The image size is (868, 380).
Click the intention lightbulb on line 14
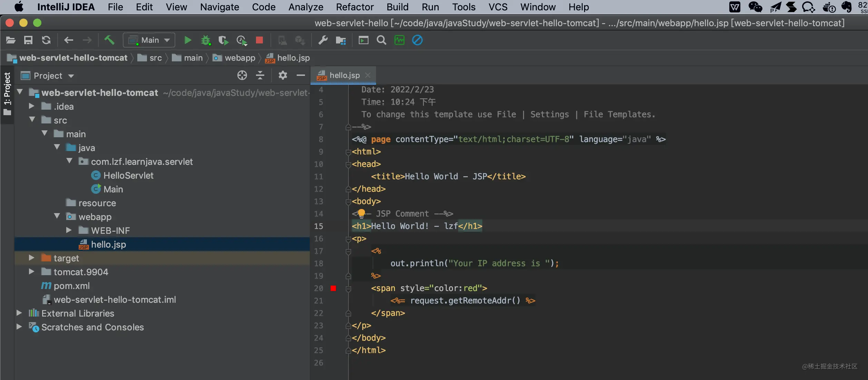pos(361,213)
